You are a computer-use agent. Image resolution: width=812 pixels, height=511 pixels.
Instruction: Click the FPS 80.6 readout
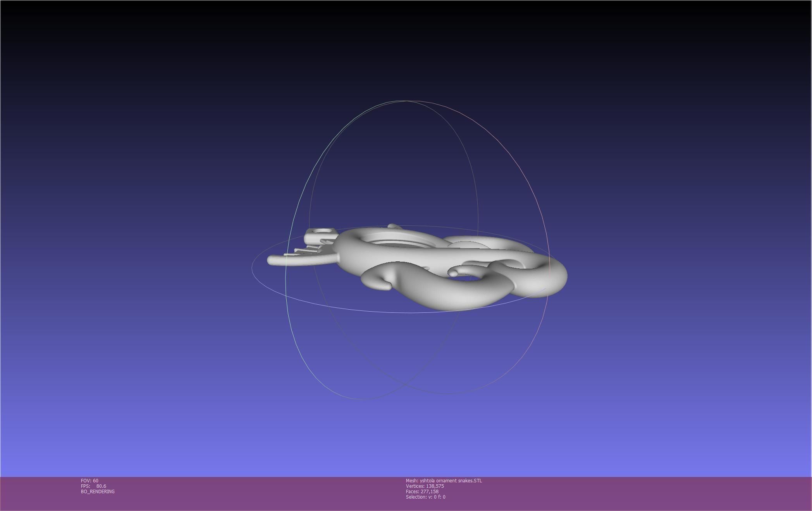click(x=93, y=486)
